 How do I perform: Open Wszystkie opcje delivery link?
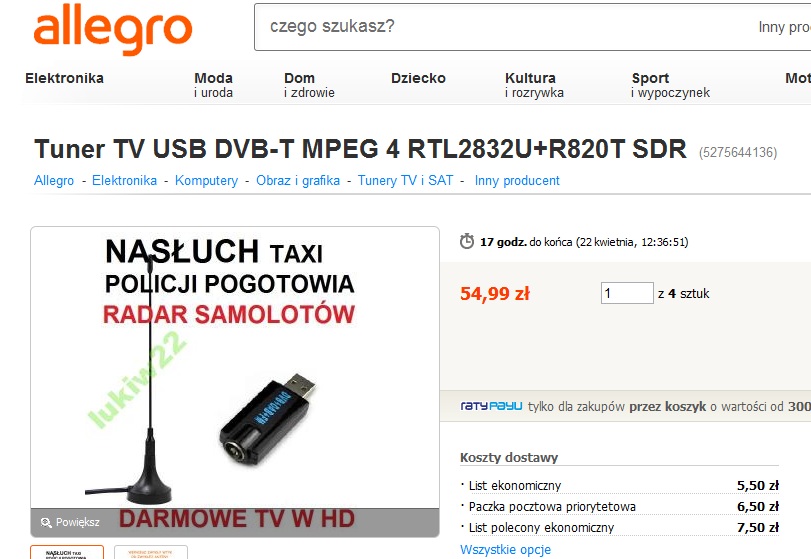tap(505, 550)
